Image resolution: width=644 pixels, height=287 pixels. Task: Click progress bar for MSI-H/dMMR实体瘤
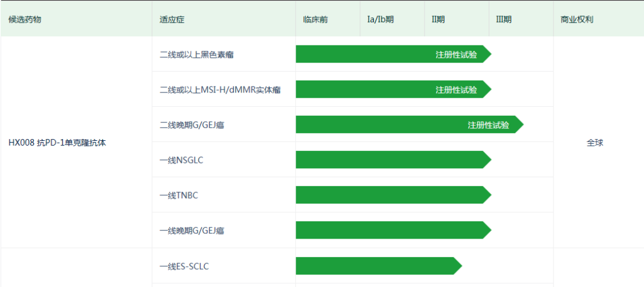(x=394, y=90)
